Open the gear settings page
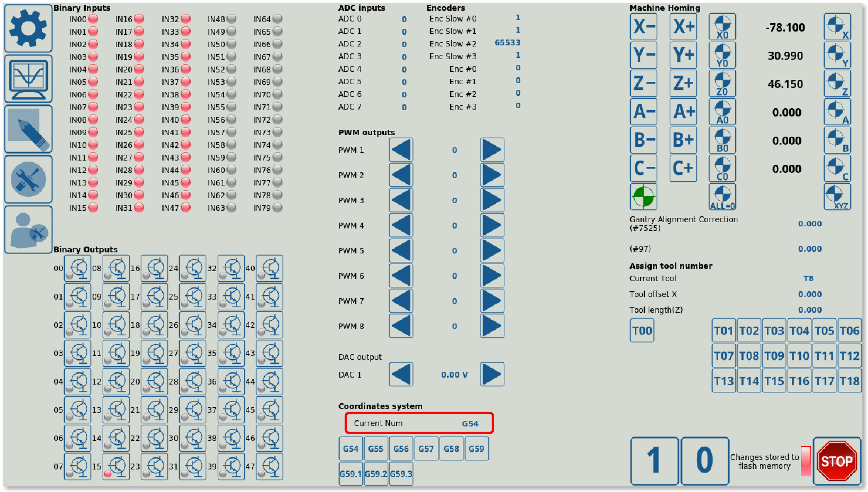This screenshot has width=868, height=492. click(28, 28)
